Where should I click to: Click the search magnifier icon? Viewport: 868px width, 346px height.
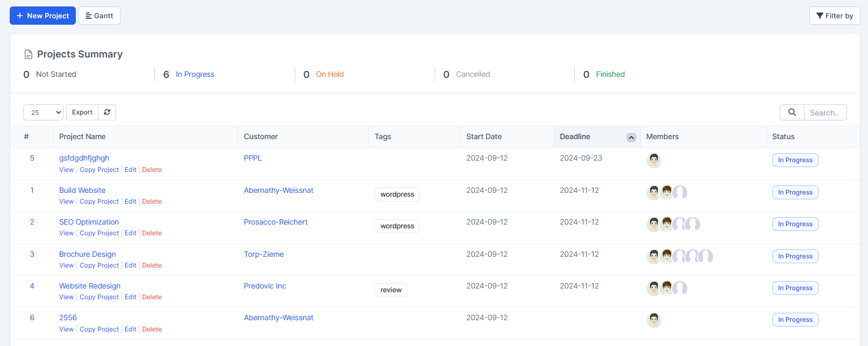[792, 112]
